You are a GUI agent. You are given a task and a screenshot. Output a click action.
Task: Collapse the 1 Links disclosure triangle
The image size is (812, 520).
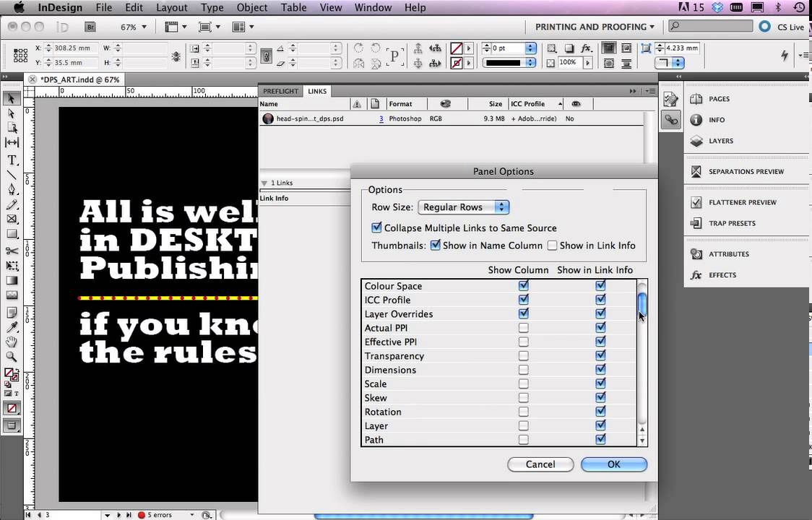click(x=264, y=183)
